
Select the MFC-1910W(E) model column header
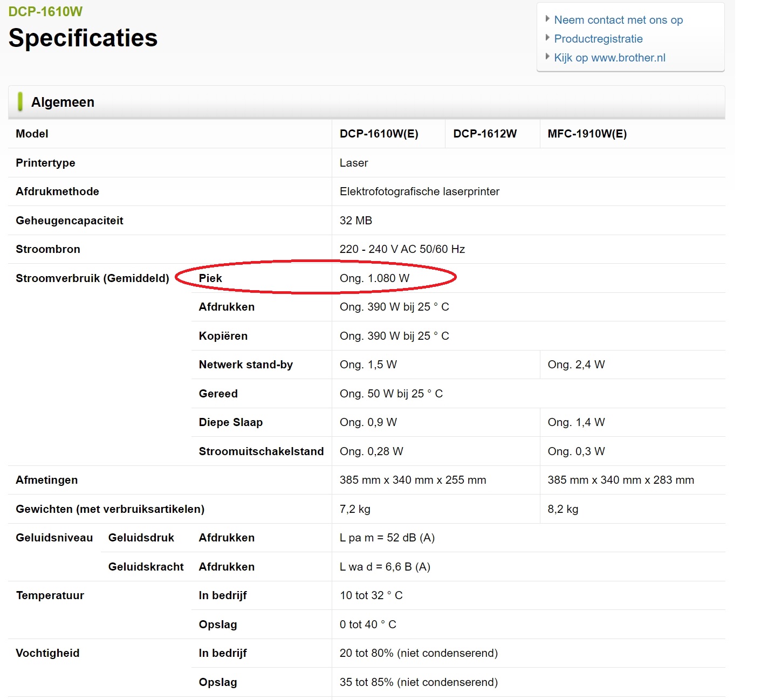587,134
